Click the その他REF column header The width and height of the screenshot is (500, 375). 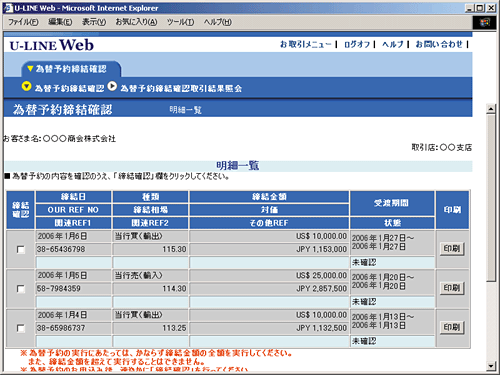269,223
